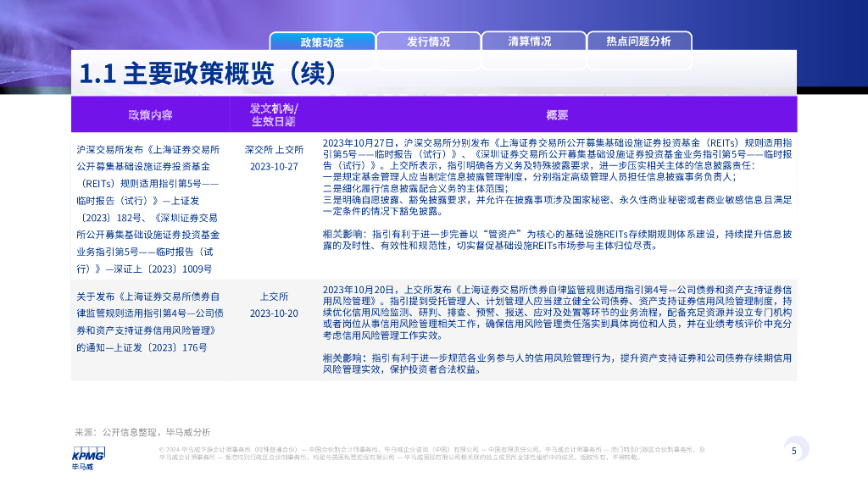868x488 pixels.
Task: Click the REITs 临时报告 policy title cell
Action: pos(148,208)
